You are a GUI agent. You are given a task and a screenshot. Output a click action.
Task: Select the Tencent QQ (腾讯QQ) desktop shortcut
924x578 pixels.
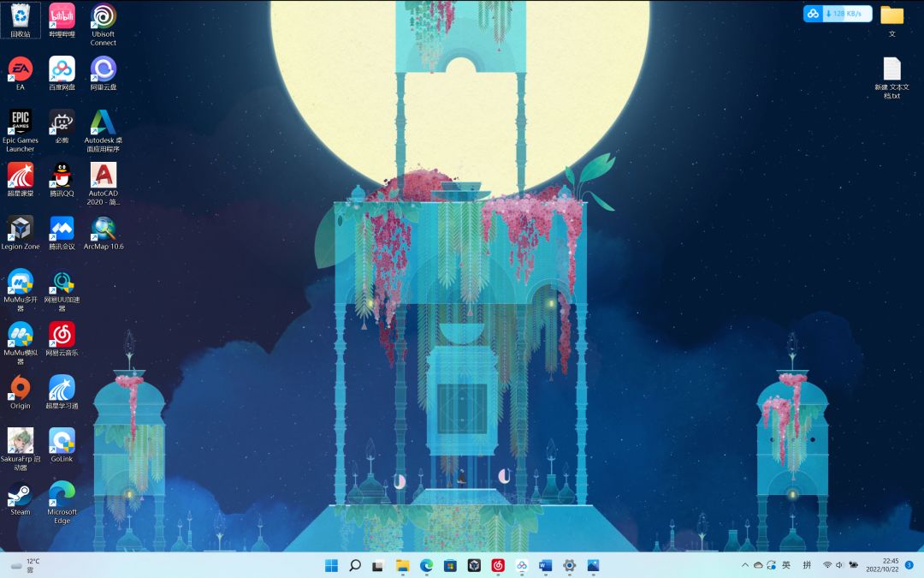click(x=62, y=179)
